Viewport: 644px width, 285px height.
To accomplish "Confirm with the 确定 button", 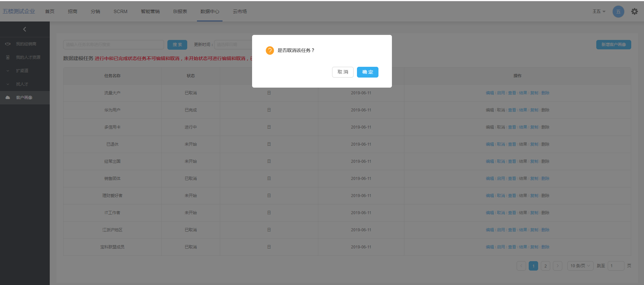I will (367, 72).
